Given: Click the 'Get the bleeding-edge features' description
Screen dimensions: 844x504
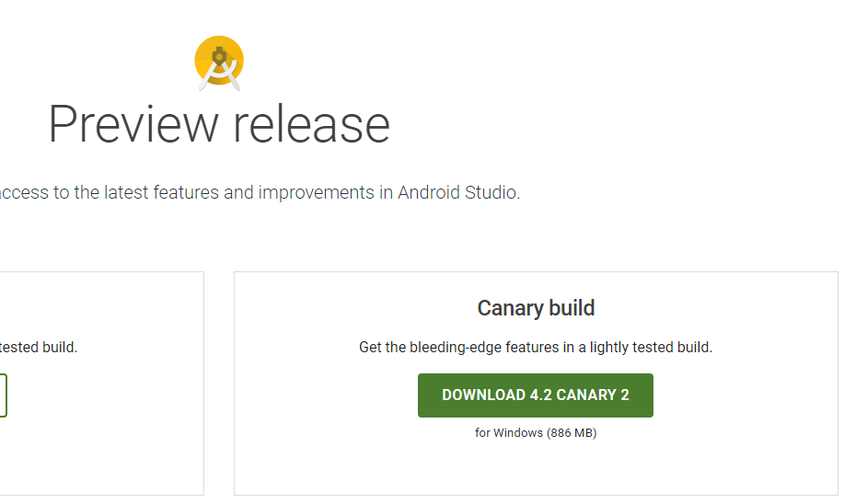Looking at the screenshot, I should (x=536, y=348).
